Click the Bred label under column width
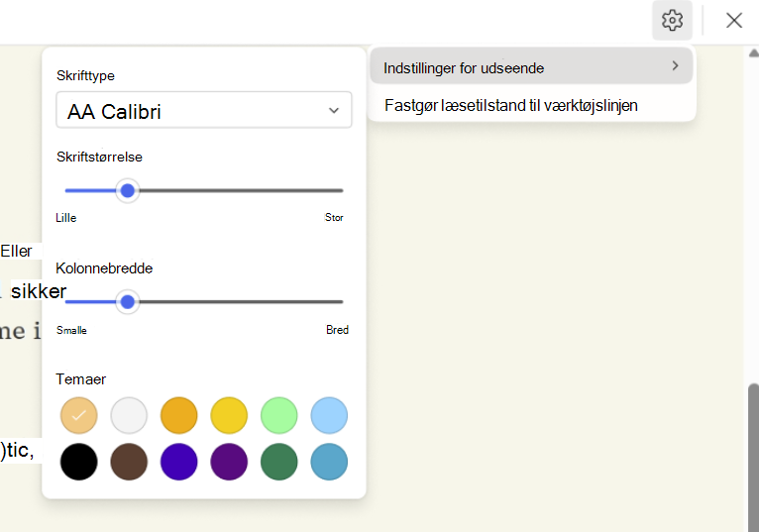 [x=337, y=330]
